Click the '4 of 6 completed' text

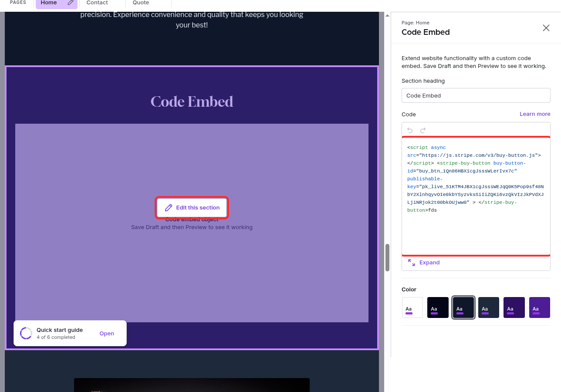click(x=56, y=338)
